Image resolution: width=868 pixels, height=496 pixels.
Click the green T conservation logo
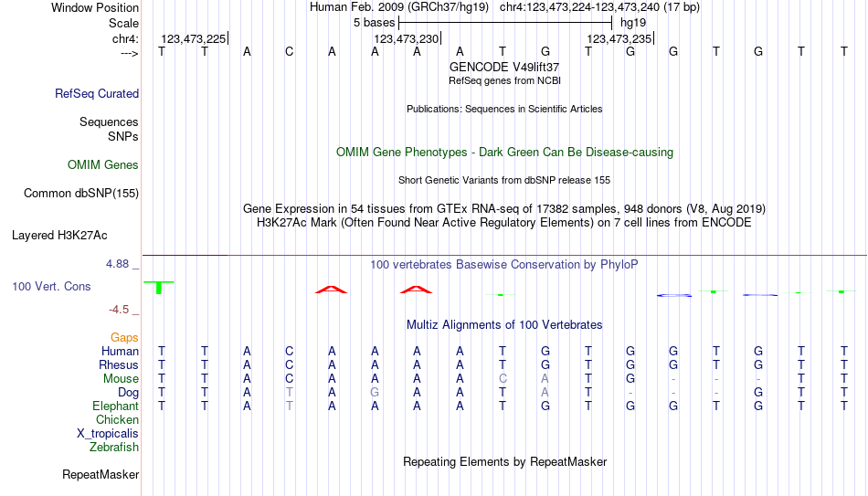pyautogui.click(x=159, y=287)
